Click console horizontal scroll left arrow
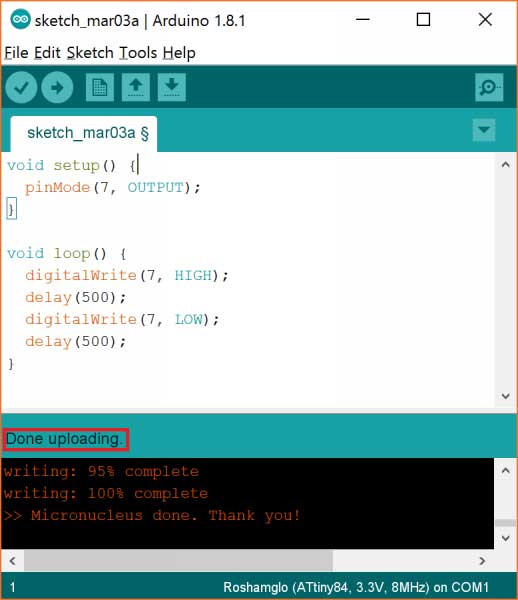The image size is (518, 600). [13, 561]
